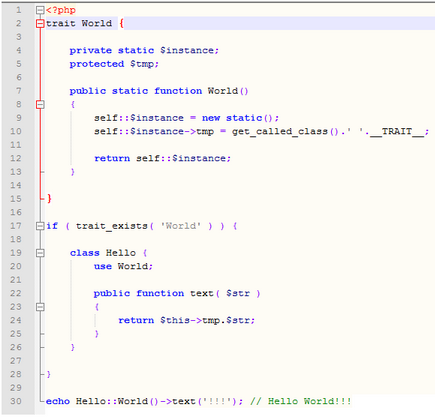This screenshot has width=435, height=417.
Task: Click 'protected $tmp;' line
Action: click(114, 64)
